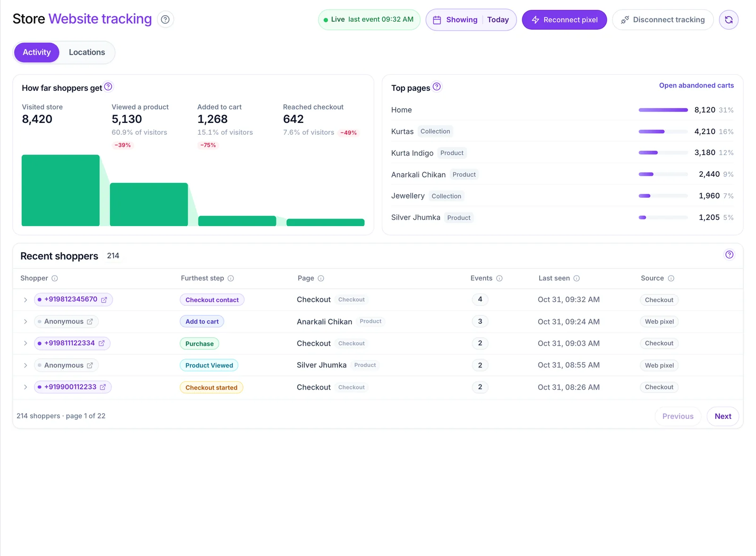Open external link icon for Anonymous Product Viewed shopper
Screen dimensions: 756x556
[x=90, y=365]
